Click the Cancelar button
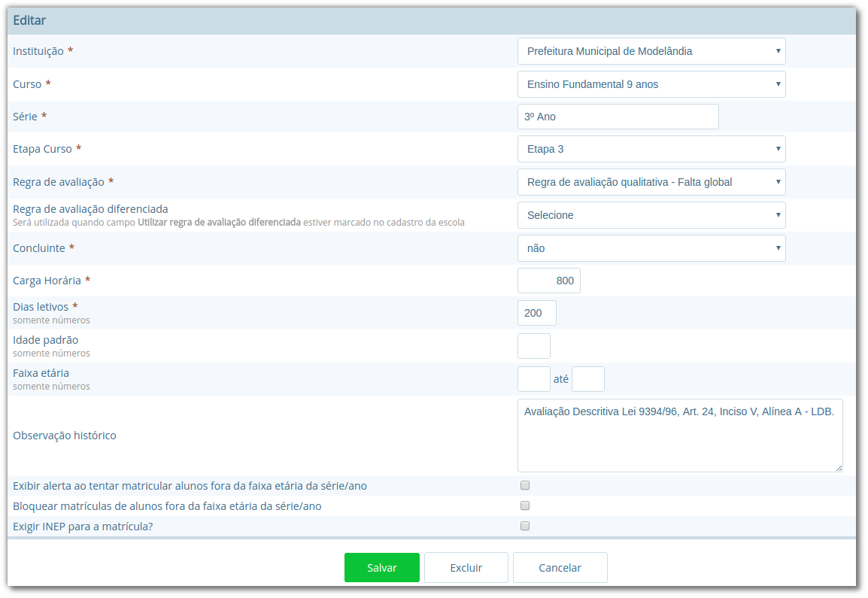This screenshot has width=868, height=598. 560,568
